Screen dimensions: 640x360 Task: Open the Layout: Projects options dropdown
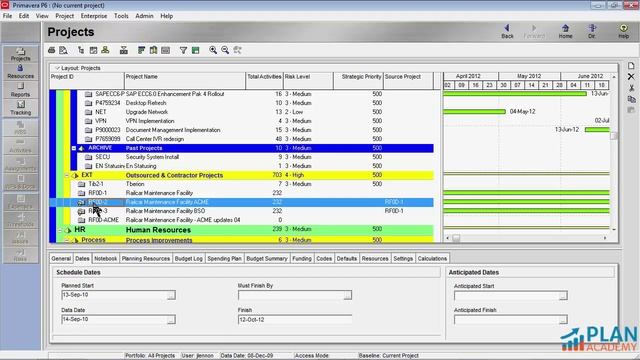(57, 68)
